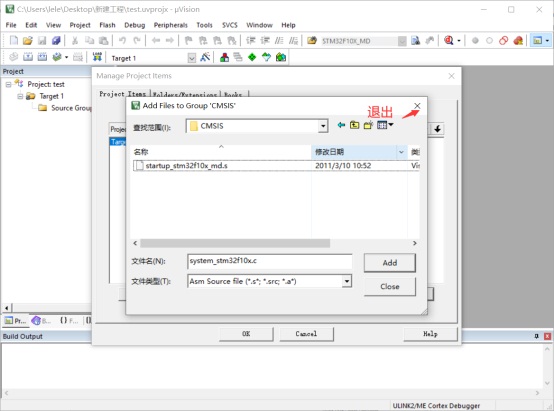Switch to the Books tab
Viewport: 554px width, 411px height.
(233, 94)
